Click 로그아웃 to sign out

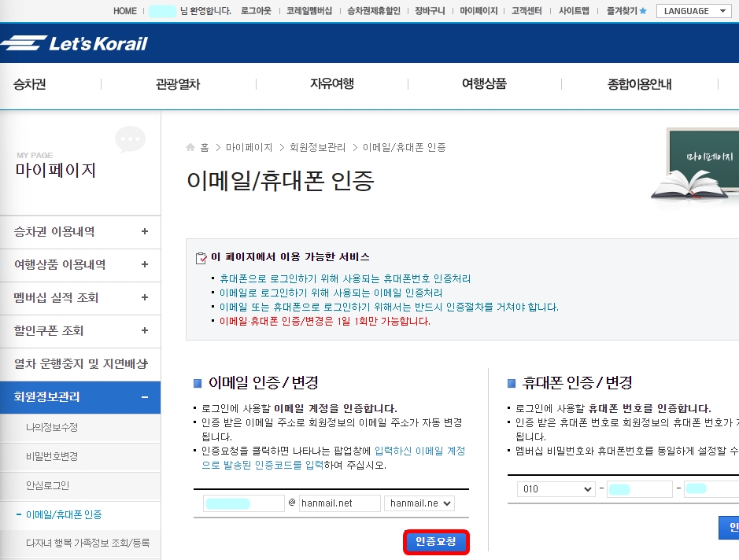(257, 11)
